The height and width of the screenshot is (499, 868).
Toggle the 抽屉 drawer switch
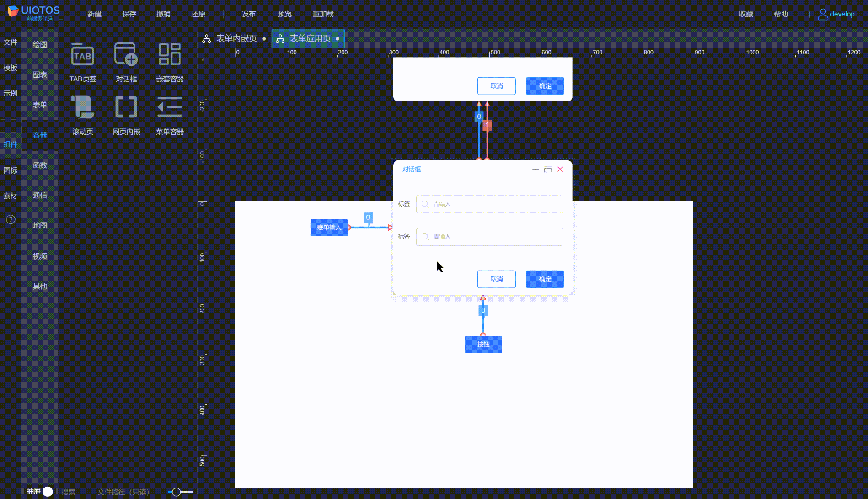coord(48,492)
